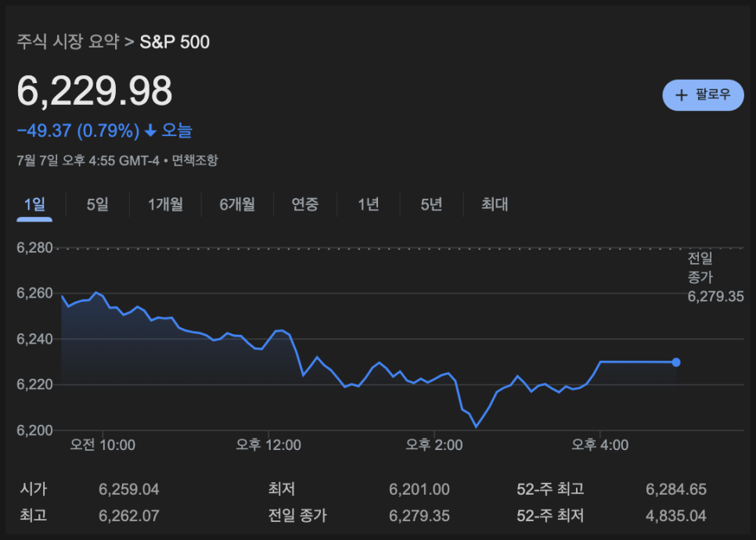Click the down arrow icon next to 오늘
756x540 pixels.
pyautogui.click(x=150, y=130)
